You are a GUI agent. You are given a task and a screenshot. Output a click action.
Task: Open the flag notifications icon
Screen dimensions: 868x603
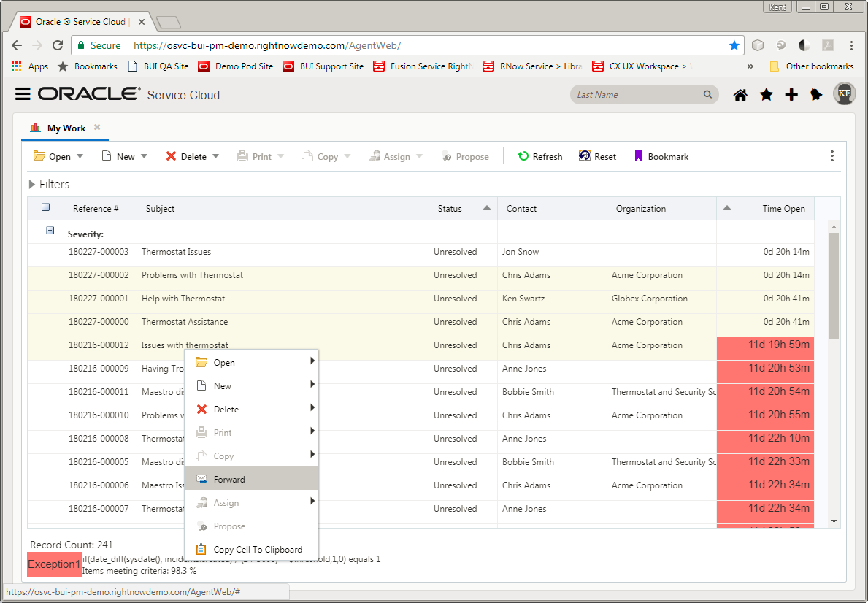817,94
